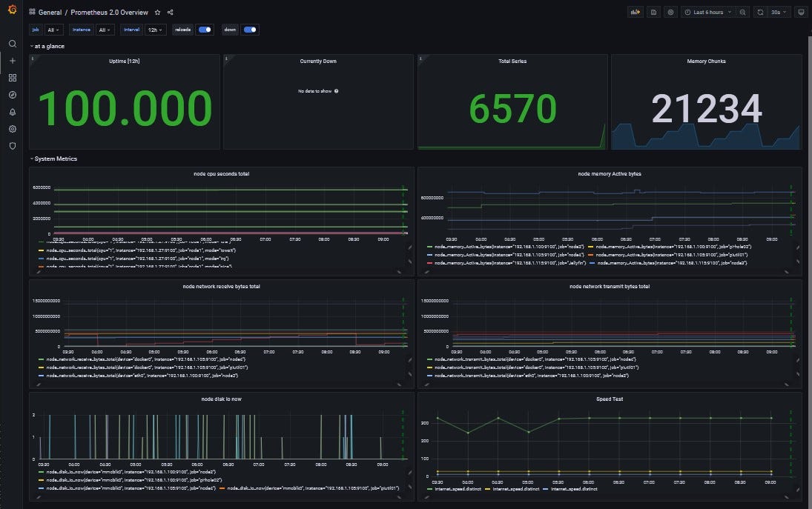Click the Add panel icon
This screenshot has width=812, height=509.
(x=635, y=12)
